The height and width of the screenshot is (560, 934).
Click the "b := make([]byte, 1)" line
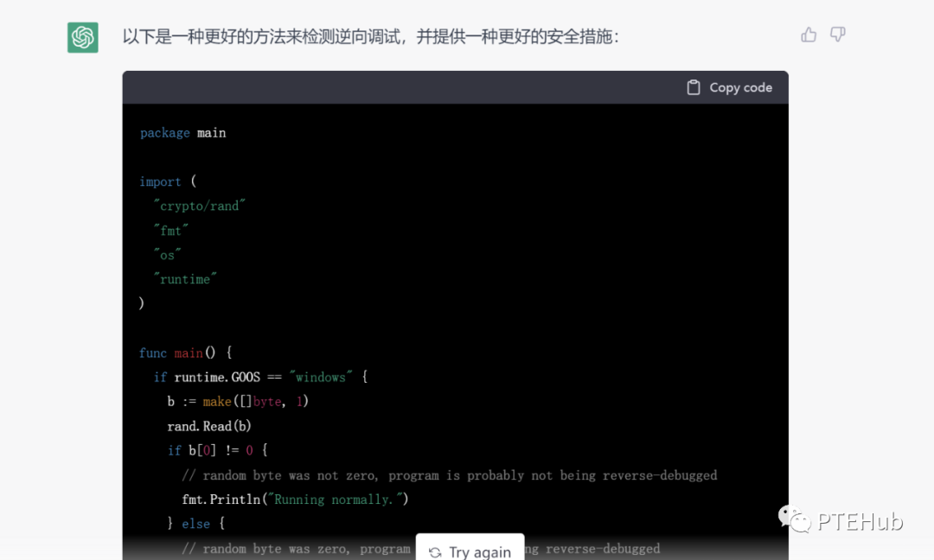[x=238, y=402]
